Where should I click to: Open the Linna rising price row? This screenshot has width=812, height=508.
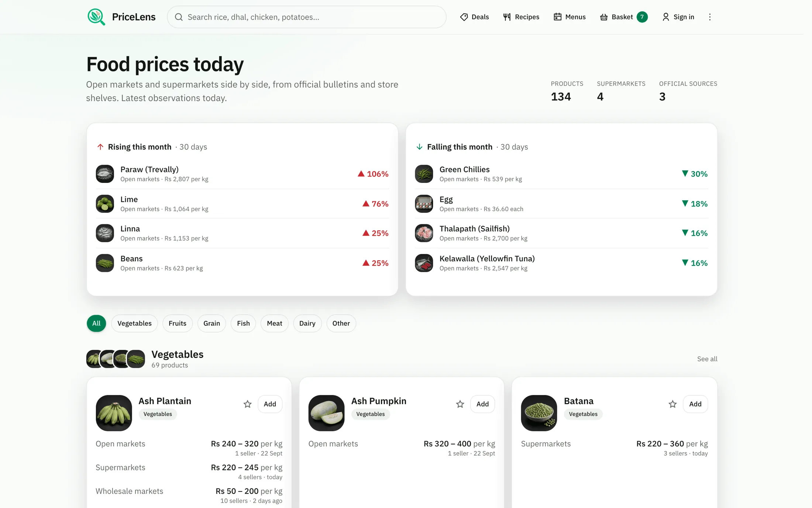tap(242, 233)
